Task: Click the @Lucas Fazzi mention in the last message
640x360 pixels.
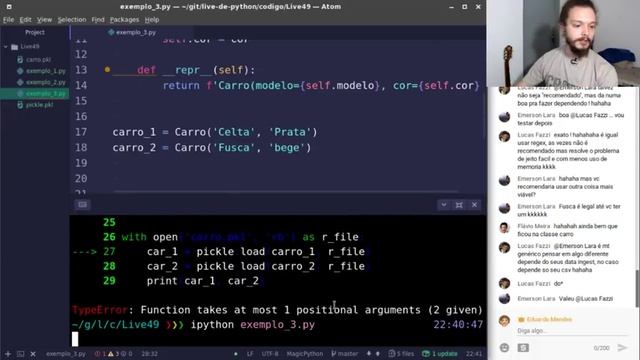Action: (594, 299)
